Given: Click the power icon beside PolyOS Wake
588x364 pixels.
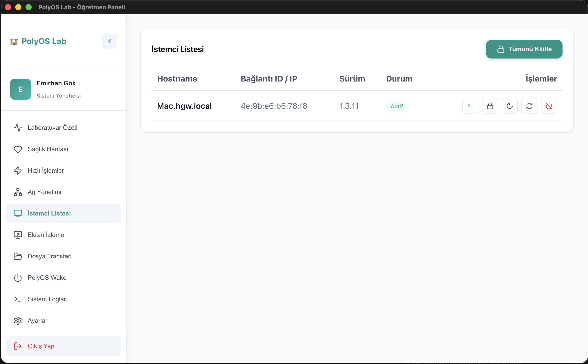Looking at the screenshot, I should pyautogui.click(x=18, y=278).
